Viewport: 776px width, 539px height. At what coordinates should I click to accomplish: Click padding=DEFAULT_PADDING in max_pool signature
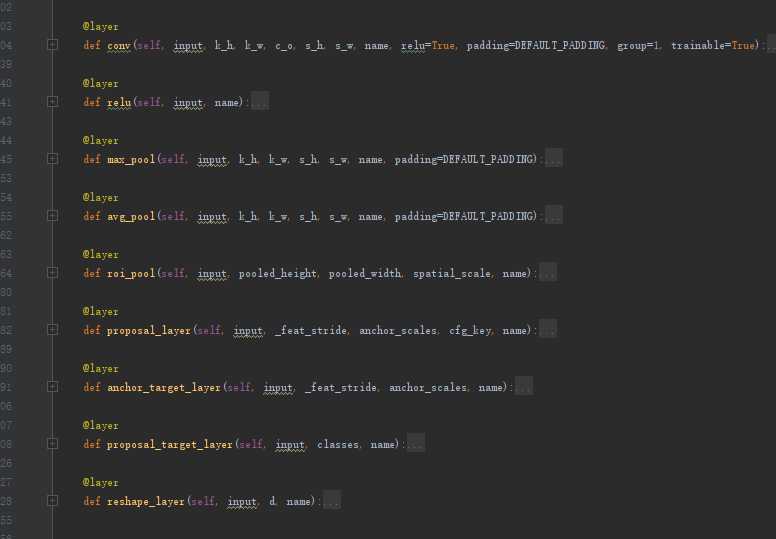click(464, 159)
